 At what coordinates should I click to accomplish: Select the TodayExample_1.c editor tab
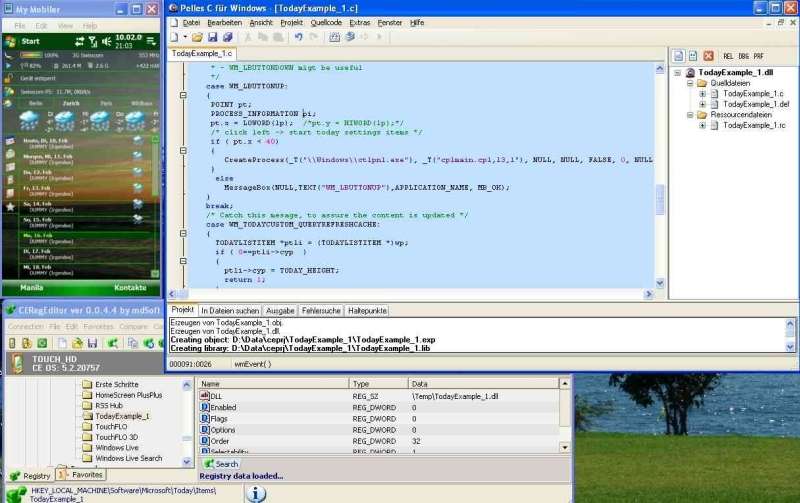point(202,54)
